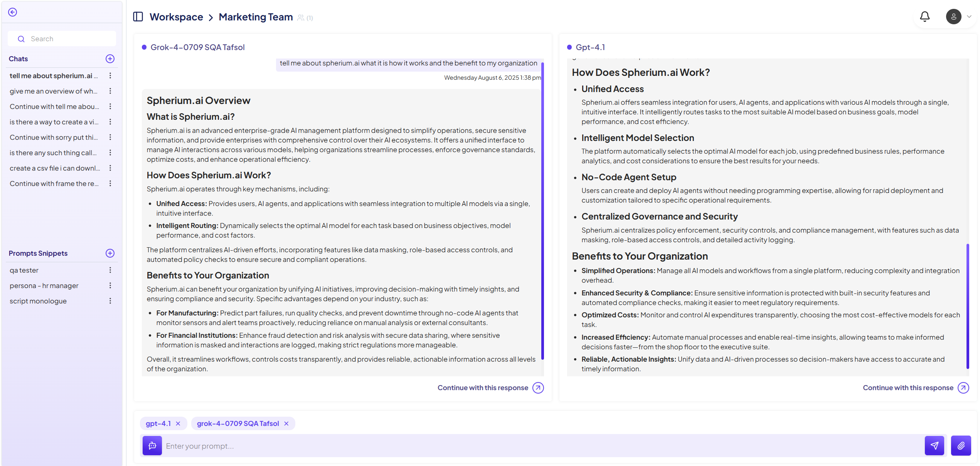
Task: Open chat 'is there a way to create a vi...'
Action: point(54,122)
